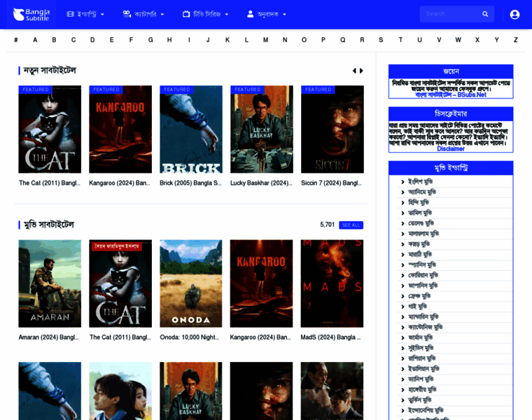The height and width of the screenshot is (420, 532).
Task: Click the film icon beside ইন্ডাস্ট্রি
Action: point(70,14)
